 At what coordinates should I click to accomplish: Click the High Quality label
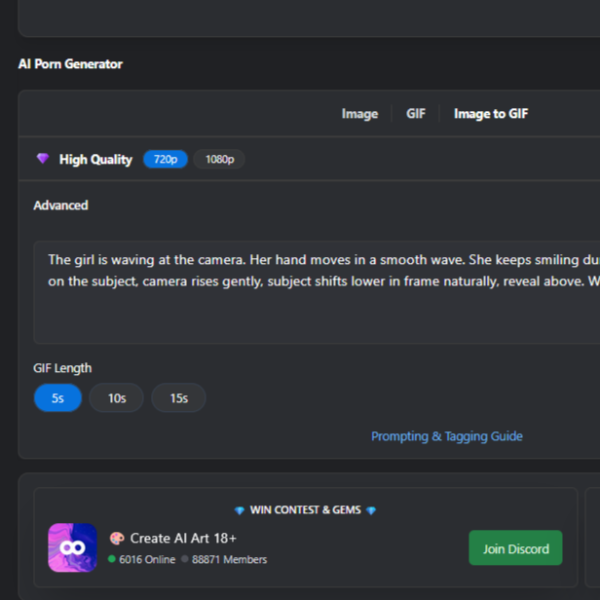96,160
